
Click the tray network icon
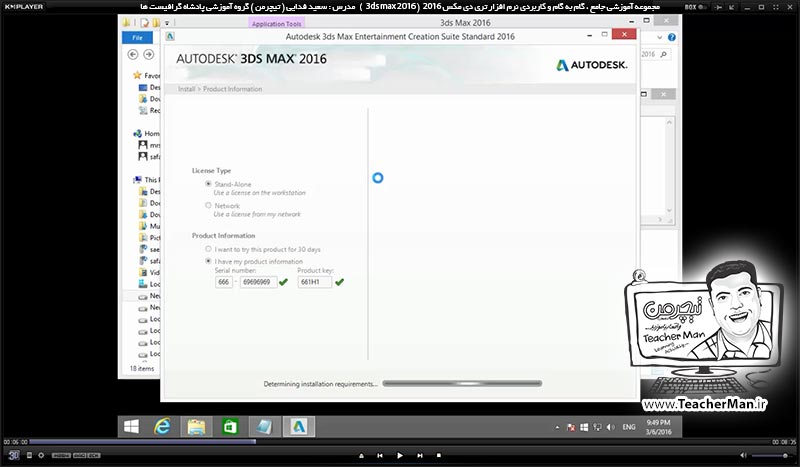[x=597, y=427]
